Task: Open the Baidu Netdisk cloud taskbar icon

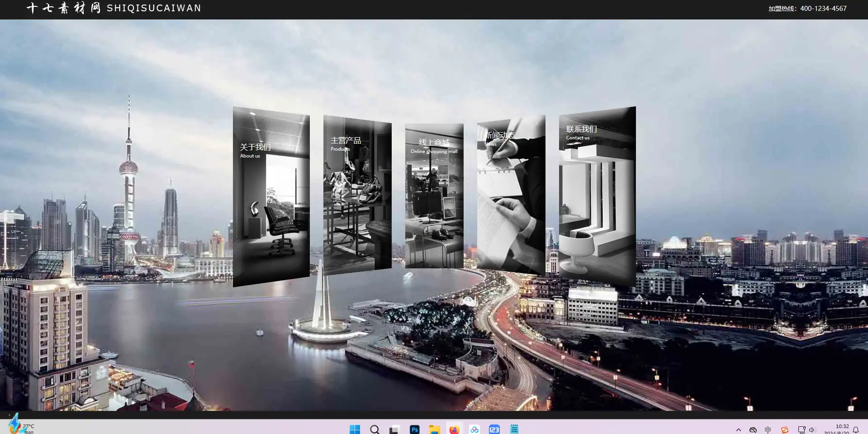Action: click(474, 429)
